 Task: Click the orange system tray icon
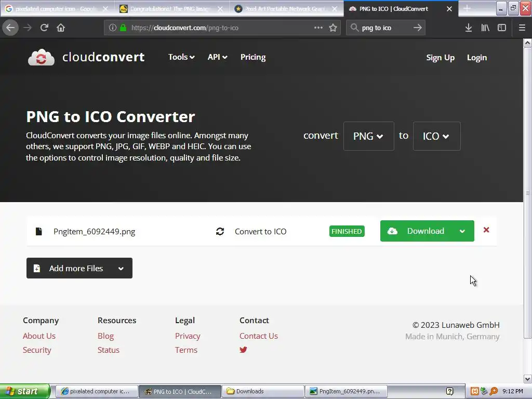tap(475, 391)
